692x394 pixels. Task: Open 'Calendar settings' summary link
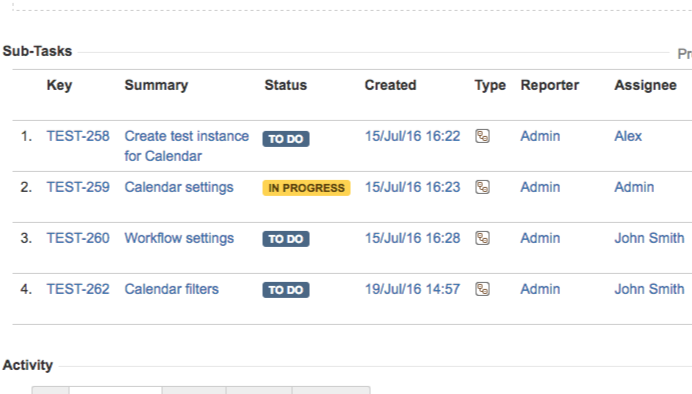click(179, 187)
